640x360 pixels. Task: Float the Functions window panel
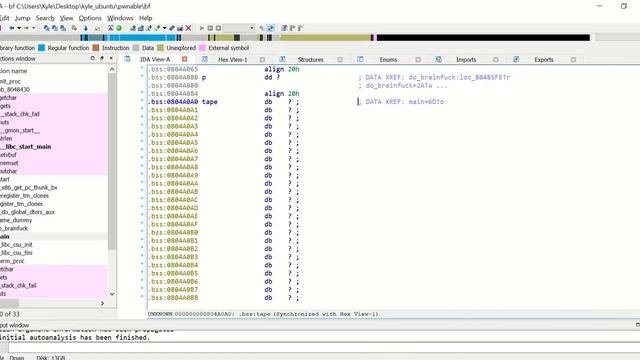coord(92,58)
